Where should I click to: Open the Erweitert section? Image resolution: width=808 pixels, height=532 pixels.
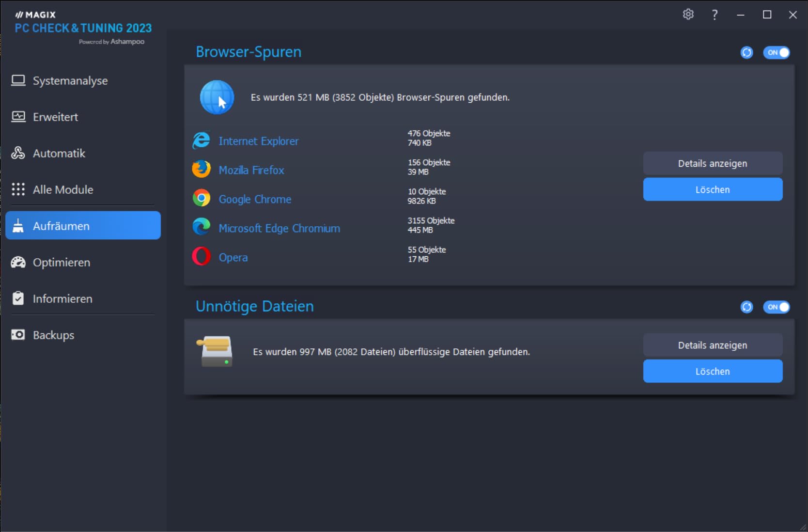point(82,117)
